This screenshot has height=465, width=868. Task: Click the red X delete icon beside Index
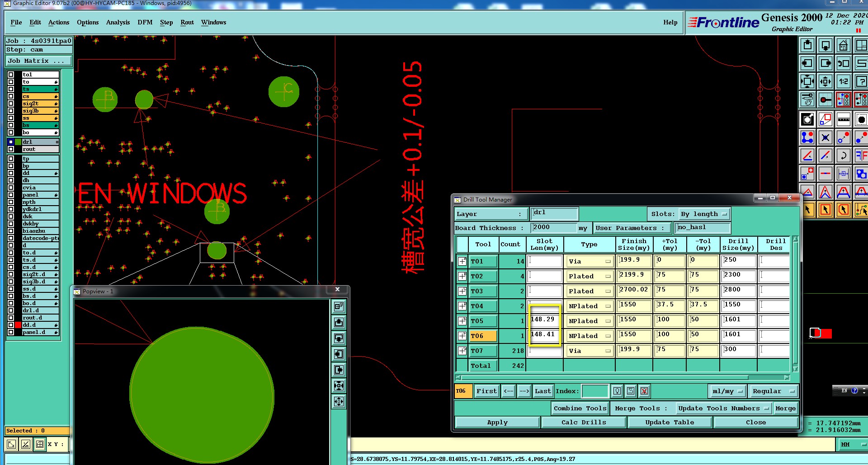(x=644, y=391)
